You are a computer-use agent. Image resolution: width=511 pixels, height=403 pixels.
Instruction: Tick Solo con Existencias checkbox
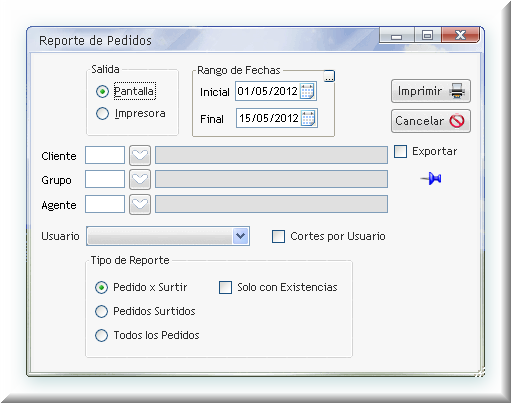click(x=225, y=287)
